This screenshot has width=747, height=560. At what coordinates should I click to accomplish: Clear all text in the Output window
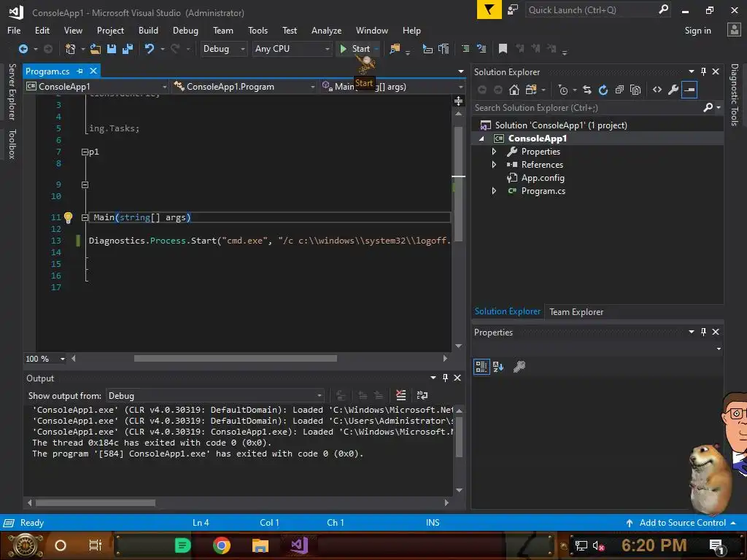coord(400,395)
